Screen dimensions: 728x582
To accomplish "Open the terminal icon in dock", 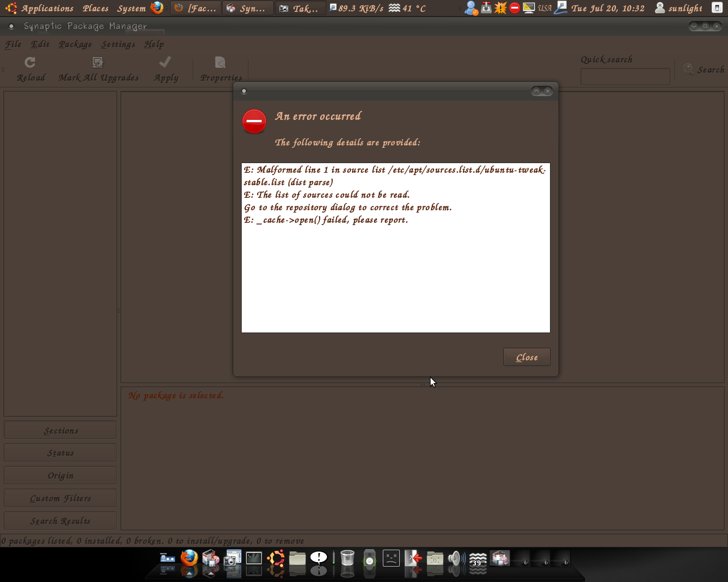I will pyautogui.click(x=254, y=559).
